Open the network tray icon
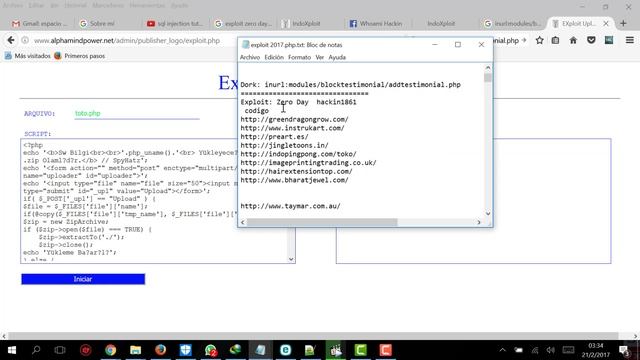This screenshot has height=360, width=640. point(535,350)
